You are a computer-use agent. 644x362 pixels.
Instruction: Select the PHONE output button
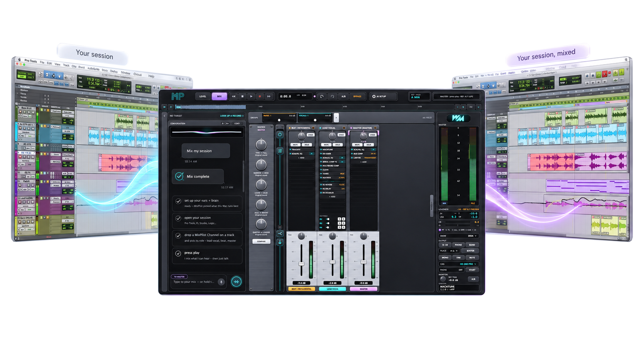[x=458, y=245]
